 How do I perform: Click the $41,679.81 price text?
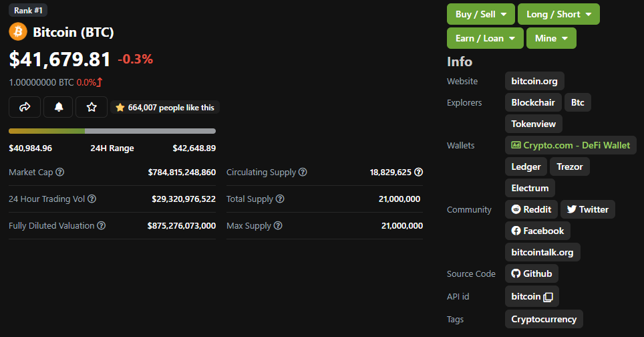click(x=60, y=60)
